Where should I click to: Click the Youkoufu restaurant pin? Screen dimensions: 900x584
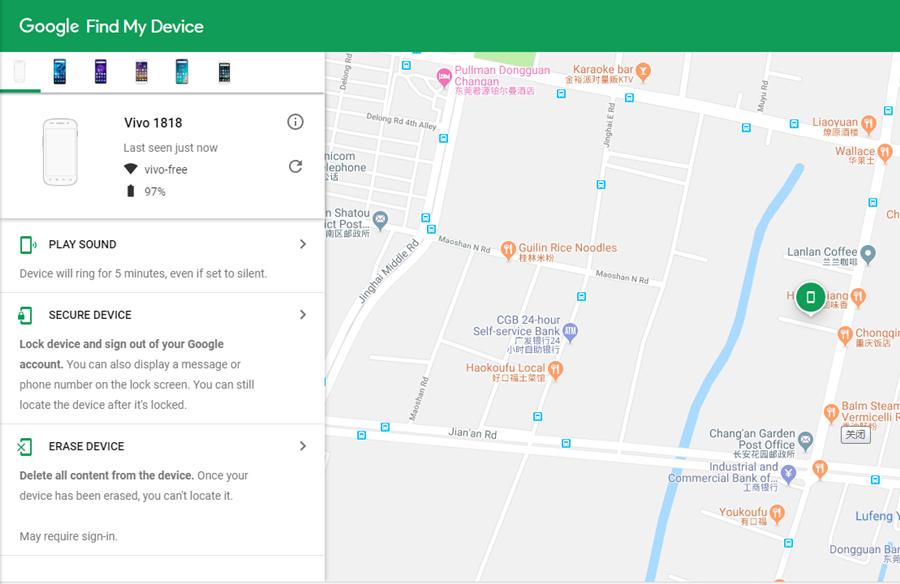click(x=777, y=514)
